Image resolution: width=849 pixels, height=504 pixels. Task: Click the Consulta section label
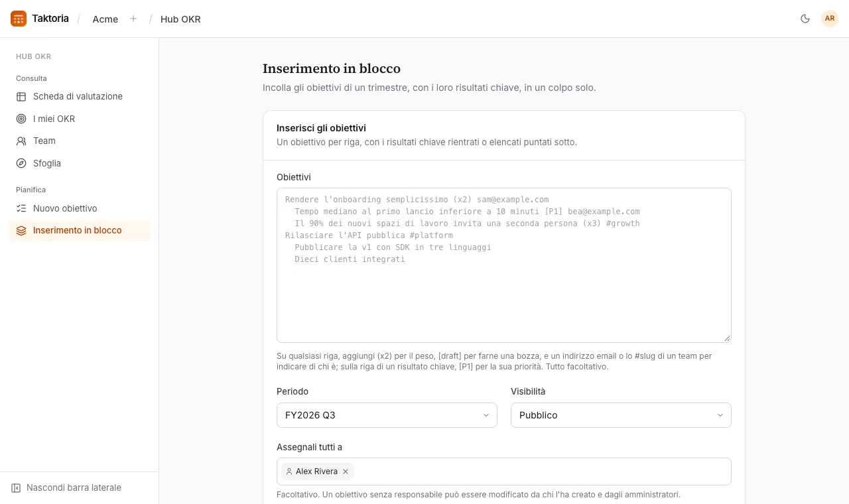[31, 78]
